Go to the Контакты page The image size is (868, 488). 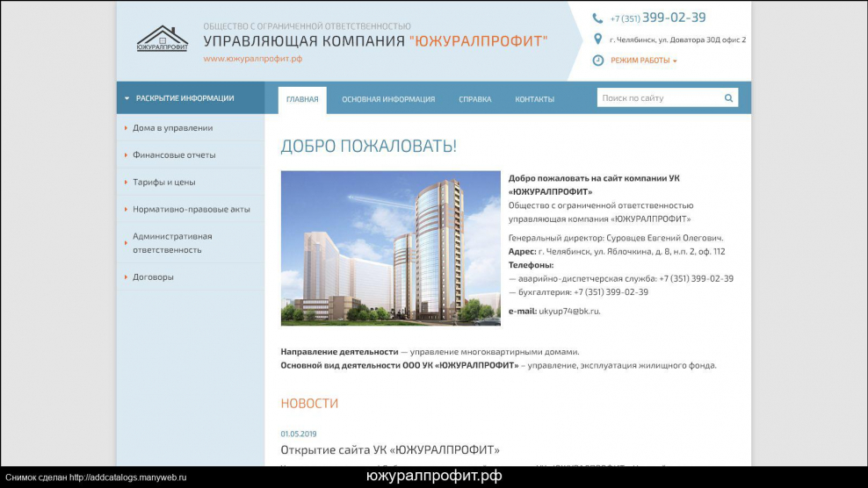tap(534, 99)
